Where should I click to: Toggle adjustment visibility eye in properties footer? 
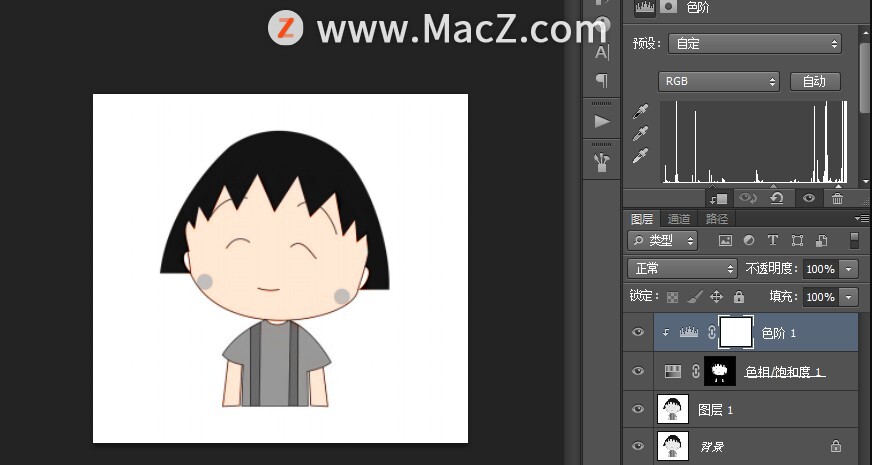pyautogui.click(x=809, y=198)
